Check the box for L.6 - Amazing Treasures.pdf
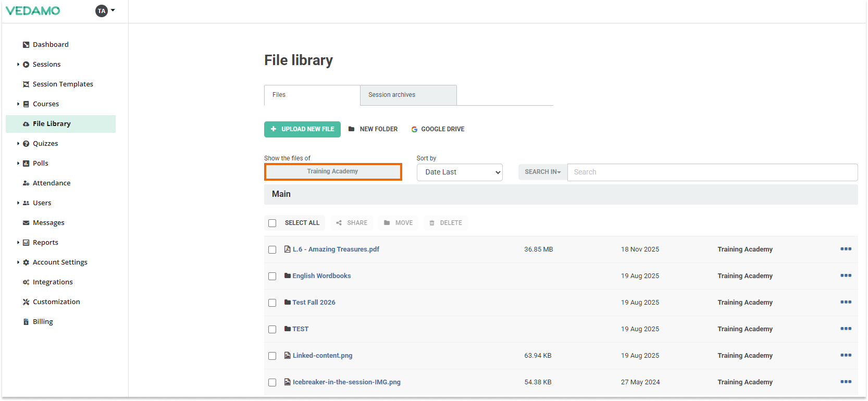 pos(272,249)
